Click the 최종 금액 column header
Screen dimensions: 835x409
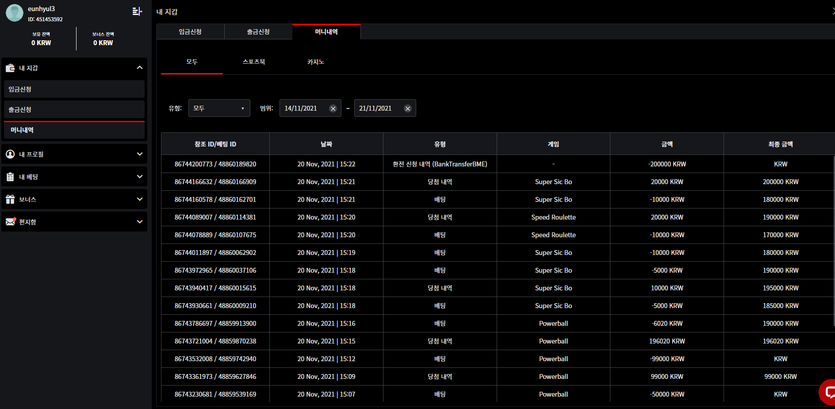pos(780,144)
